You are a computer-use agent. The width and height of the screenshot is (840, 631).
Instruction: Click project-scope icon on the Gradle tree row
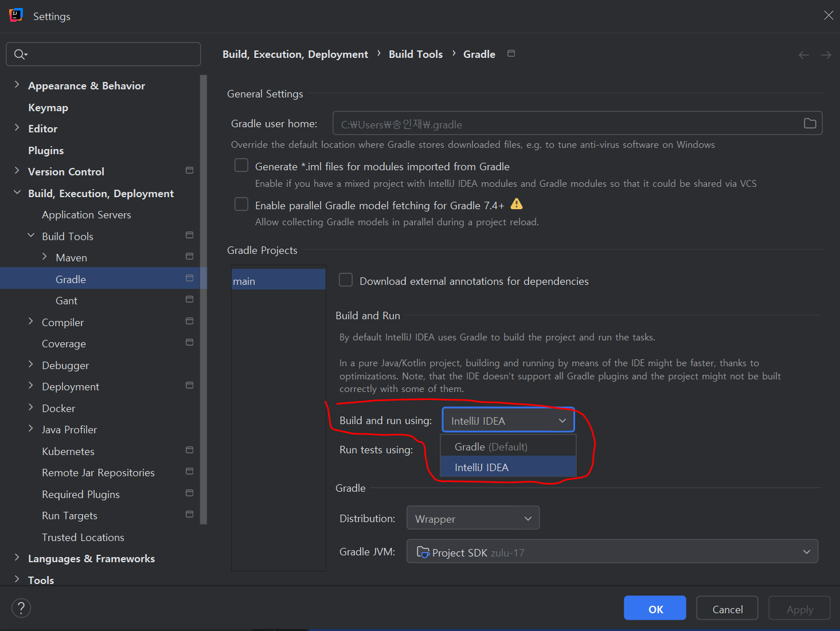click(190, 278)
